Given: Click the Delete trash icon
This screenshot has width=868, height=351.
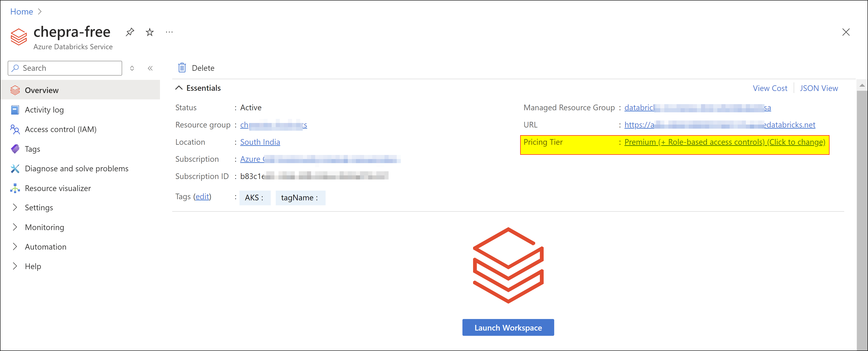Looking at the screenshot, I should tap(182, 68).
